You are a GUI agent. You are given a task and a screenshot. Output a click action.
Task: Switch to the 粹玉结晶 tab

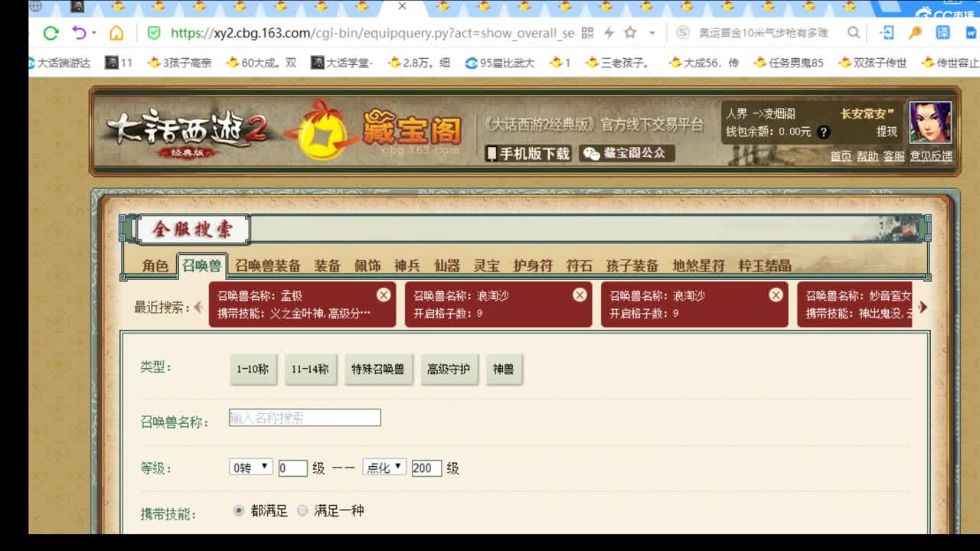765,266
